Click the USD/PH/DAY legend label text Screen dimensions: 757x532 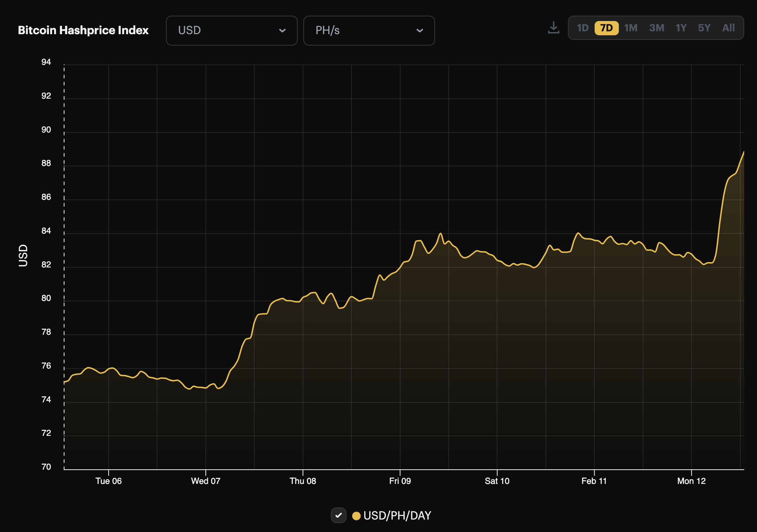pos(397,515)
